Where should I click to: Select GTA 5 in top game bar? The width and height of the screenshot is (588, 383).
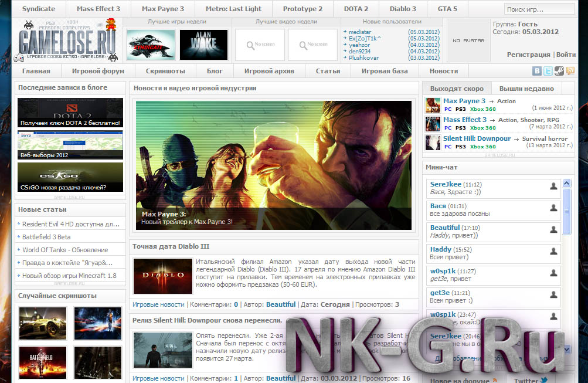point(447,9)
